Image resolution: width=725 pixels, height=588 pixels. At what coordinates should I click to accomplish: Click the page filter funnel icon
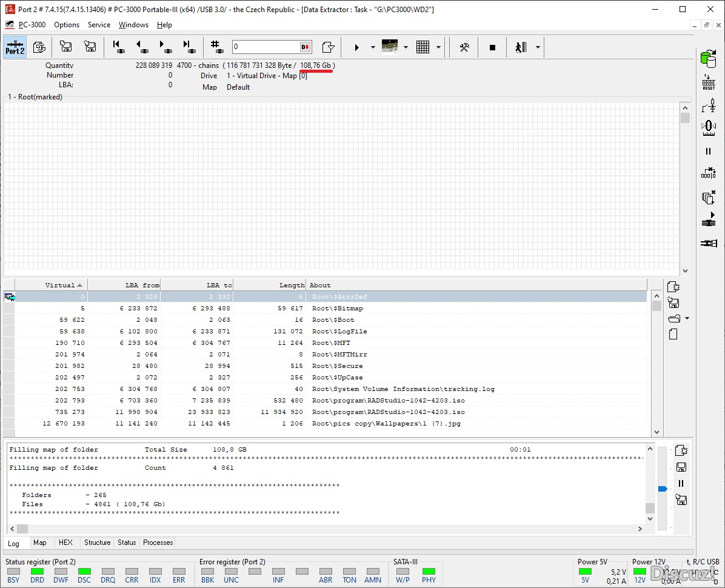point(328,47)
